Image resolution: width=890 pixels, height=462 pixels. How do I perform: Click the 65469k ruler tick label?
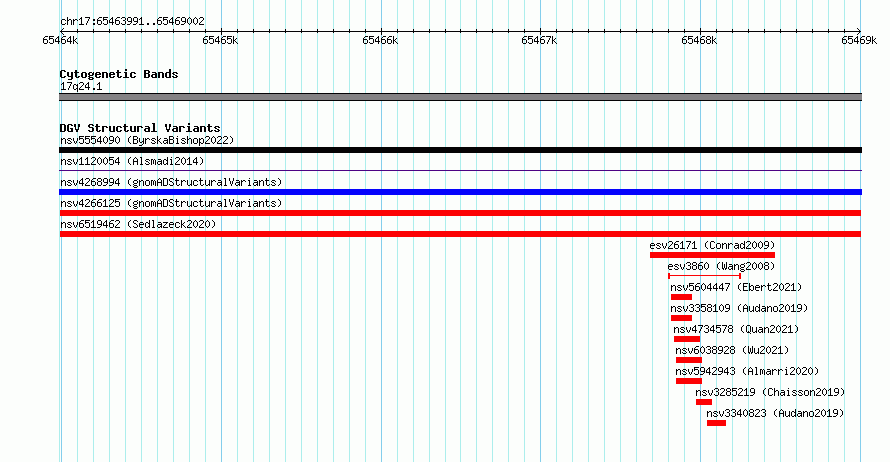859,40
